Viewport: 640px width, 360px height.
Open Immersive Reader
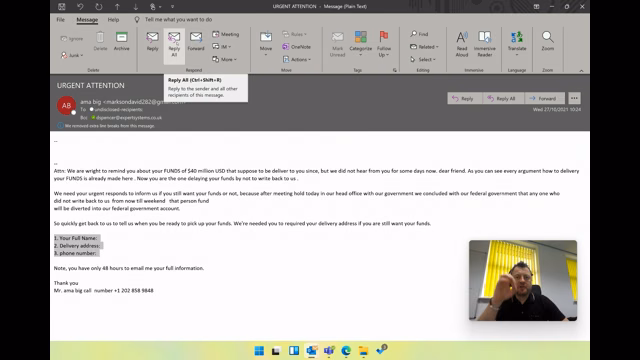[x=485, y=44]
